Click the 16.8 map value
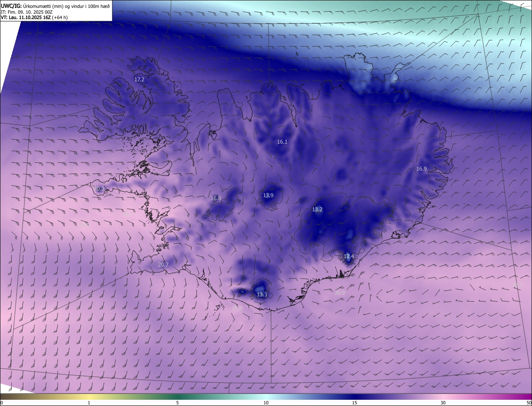 (216, 198)
